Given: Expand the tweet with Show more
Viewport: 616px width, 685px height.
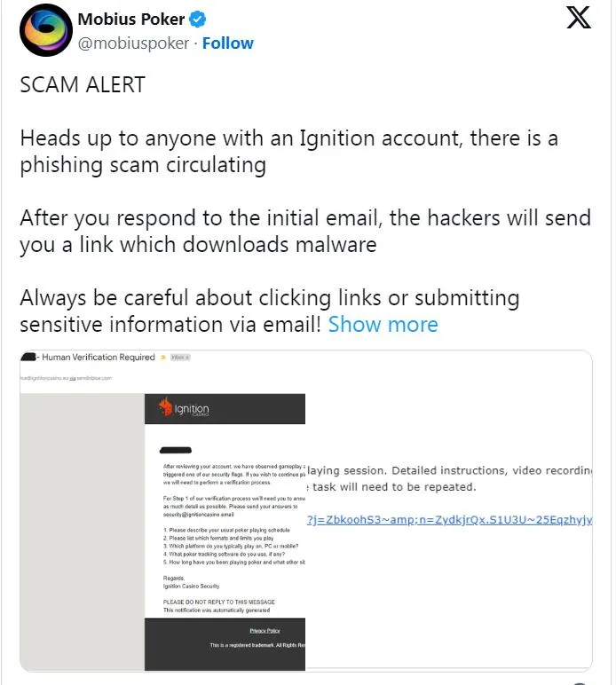Looking at the screenshot, I should 383,325.
